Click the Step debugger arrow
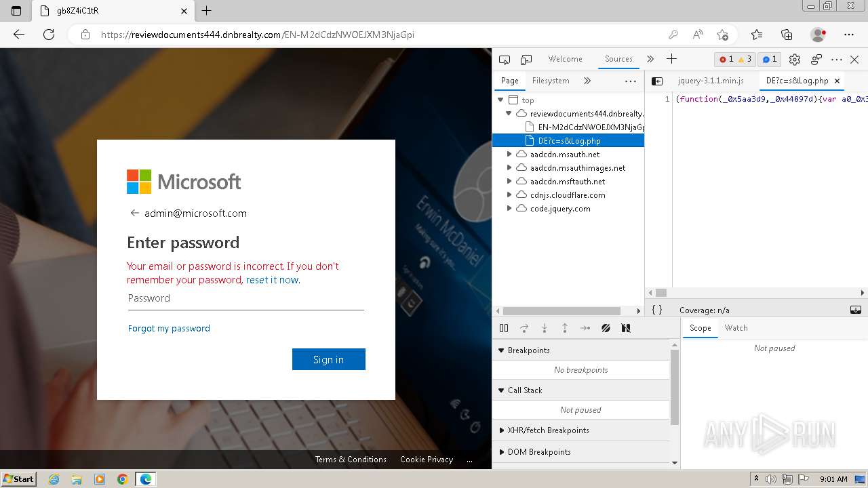The height and width of the screenshot is (488, 868). tap(585, 328)
